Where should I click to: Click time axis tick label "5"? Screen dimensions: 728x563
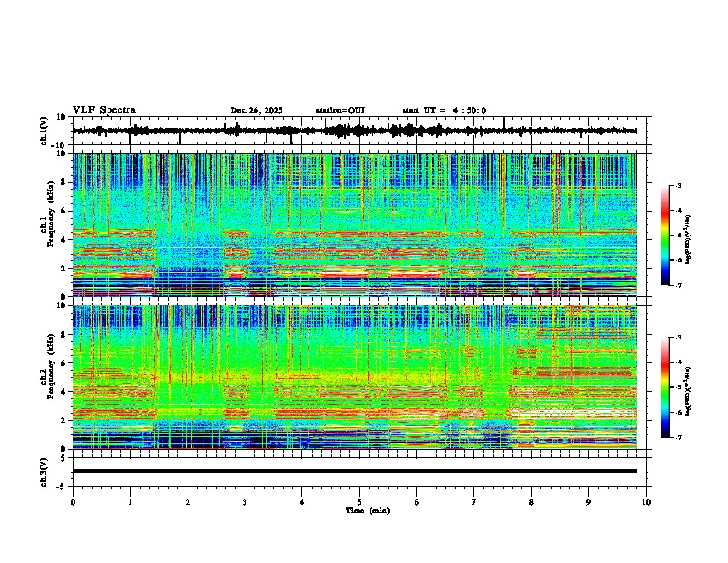point(359,502)
